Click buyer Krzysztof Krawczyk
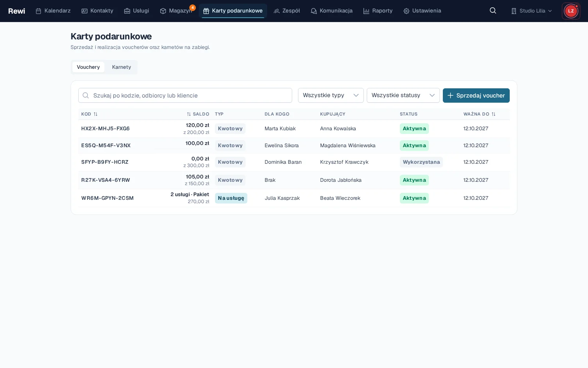This screenshot has width=588, height=368. coord(344,162)
